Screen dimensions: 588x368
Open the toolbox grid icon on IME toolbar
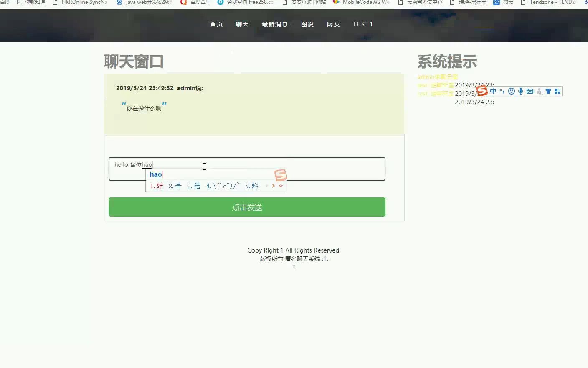(x=557, y=91)
